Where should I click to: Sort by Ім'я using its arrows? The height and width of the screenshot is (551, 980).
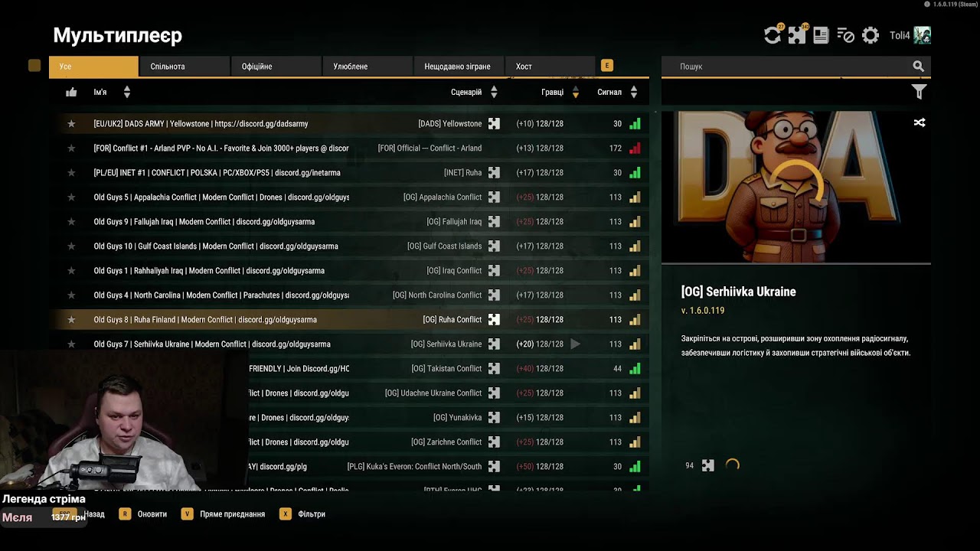point(127,92)
